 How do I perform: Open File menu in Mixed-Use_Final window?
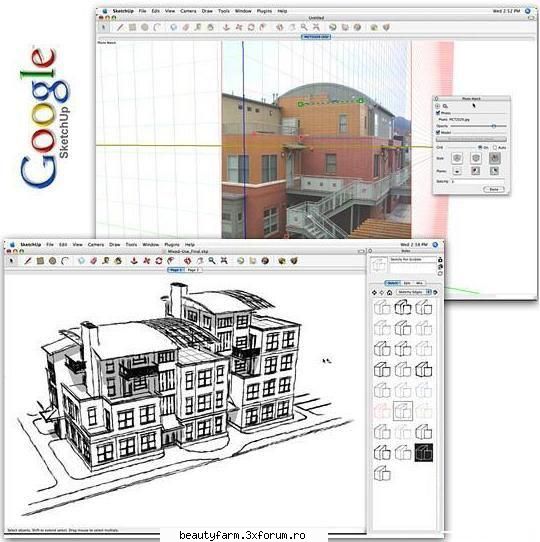coord(50,244)
